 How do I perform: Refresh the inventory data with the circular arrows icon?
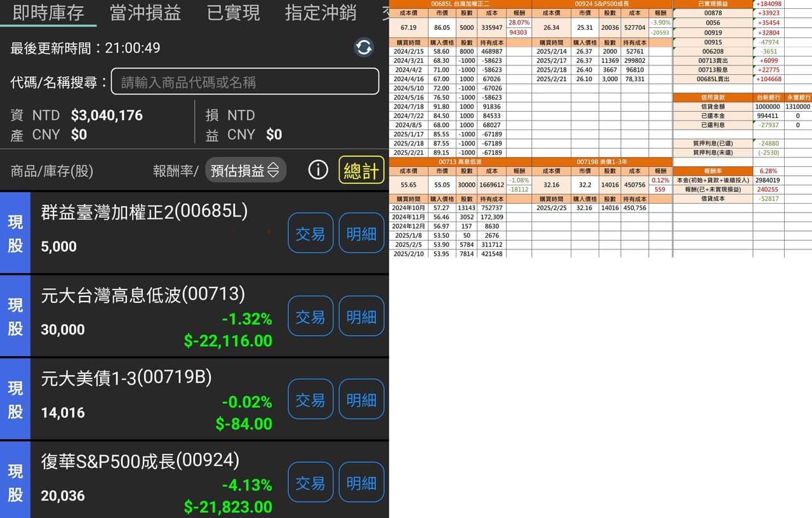364,48
